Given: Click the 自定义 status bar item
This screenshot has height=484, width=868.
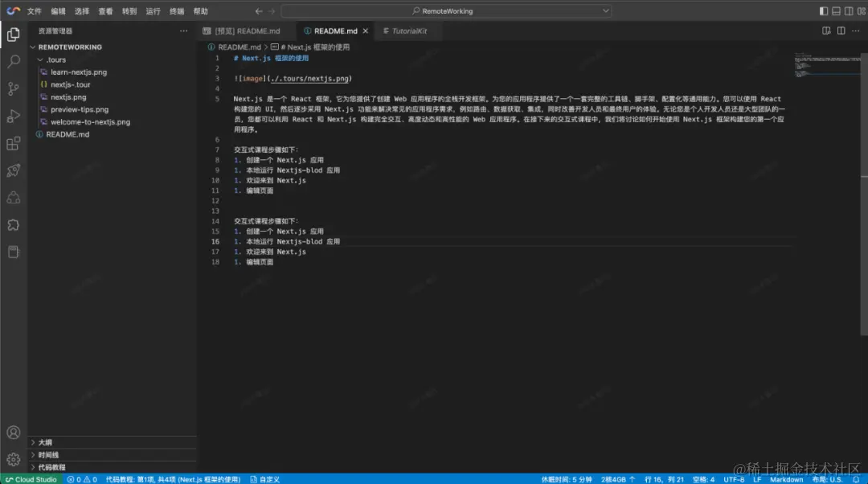Looking at the screenshot, I should [264, 479].
